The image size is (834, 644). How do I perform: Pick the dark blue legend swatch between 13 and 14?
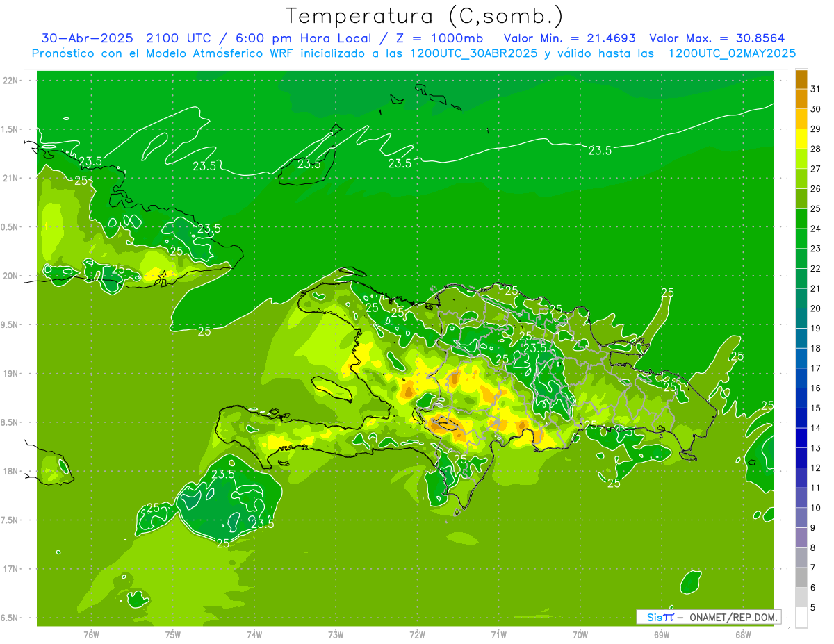(x=801, y=438)
